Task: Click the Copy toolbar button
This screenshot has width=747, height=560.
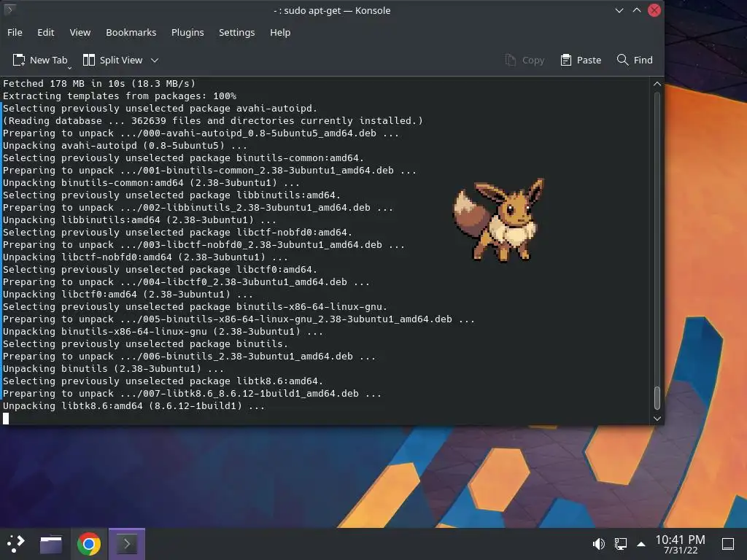Action: [x=525, y=60]
